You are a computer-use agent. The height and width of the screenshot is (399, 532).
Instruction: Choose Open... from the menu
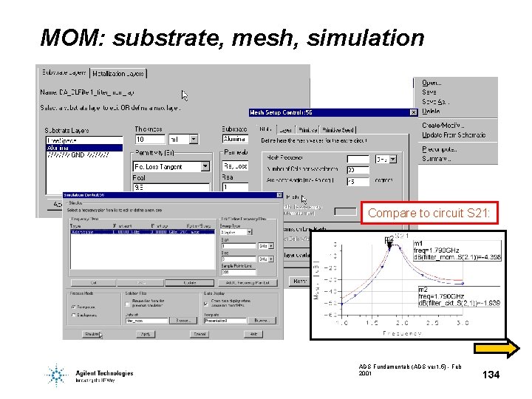432,83
